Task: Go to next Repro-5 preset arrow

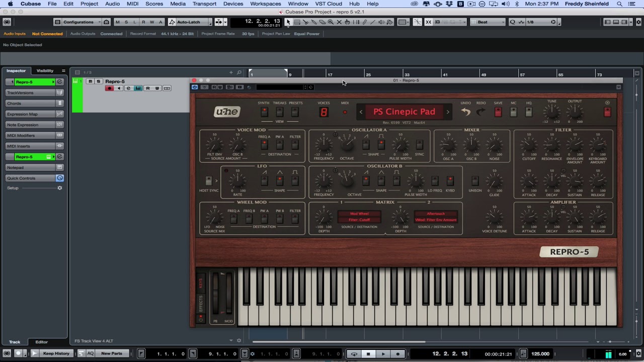Action: pos(448,112)
